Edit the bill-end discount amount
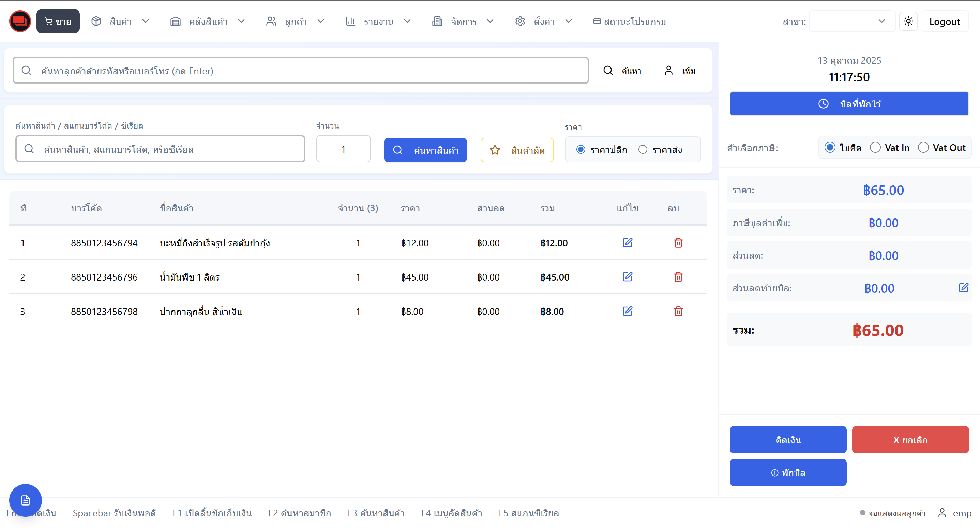Viewport: 980px width, 528px height. [963, 288]
